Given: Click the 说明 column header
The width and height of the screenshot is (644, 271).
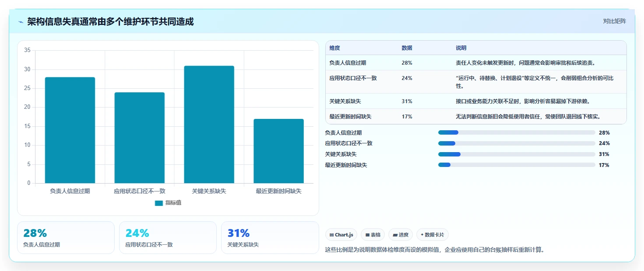Looking at the screenshot, I should click(461, 48).
